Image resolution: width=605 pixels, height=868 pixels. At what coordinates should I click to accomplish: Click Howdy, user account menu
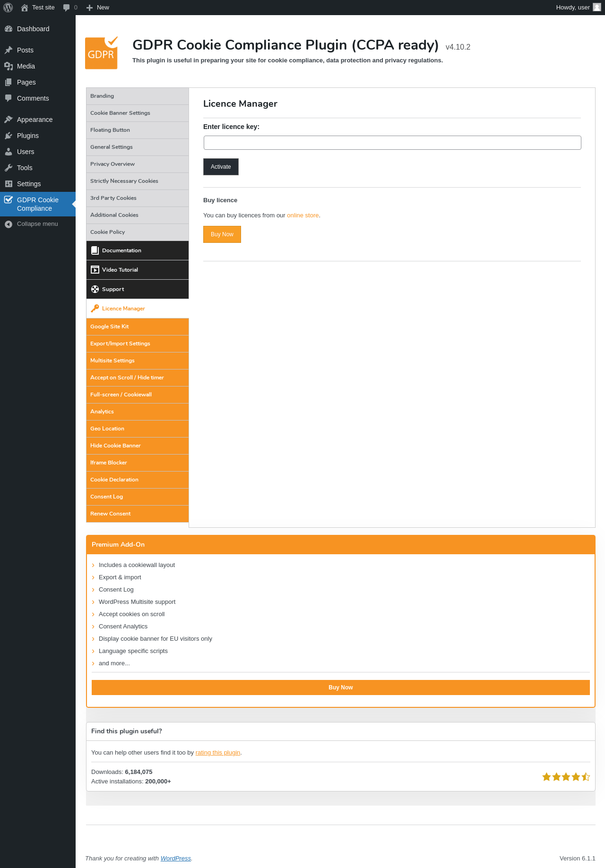point(579,8)
